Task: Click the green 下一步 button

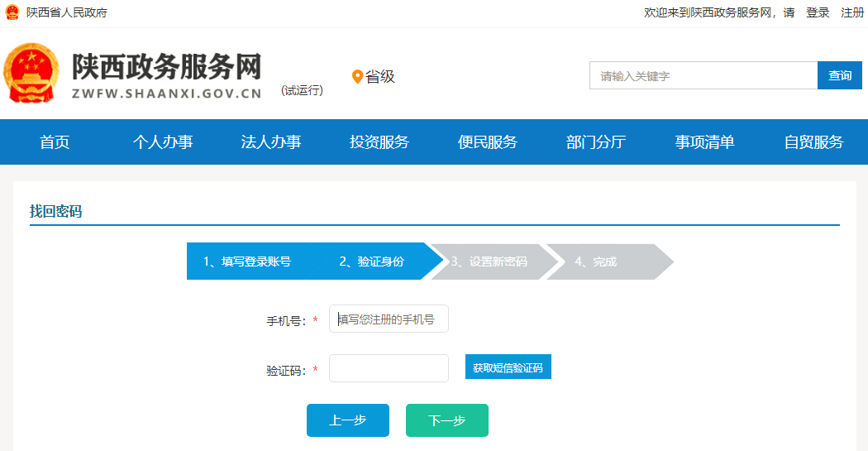Action: pyautogui.click(x=446, y=420)
